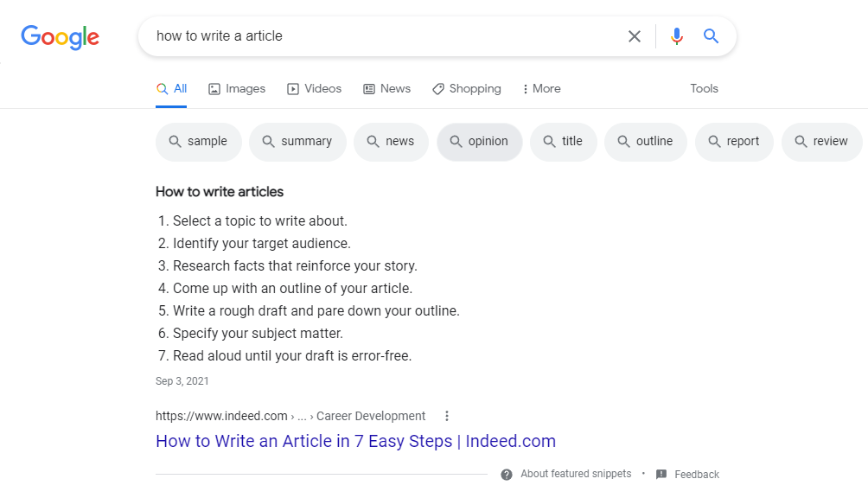Refine search with news chip
868x498 pixels.
pos(392,142)
